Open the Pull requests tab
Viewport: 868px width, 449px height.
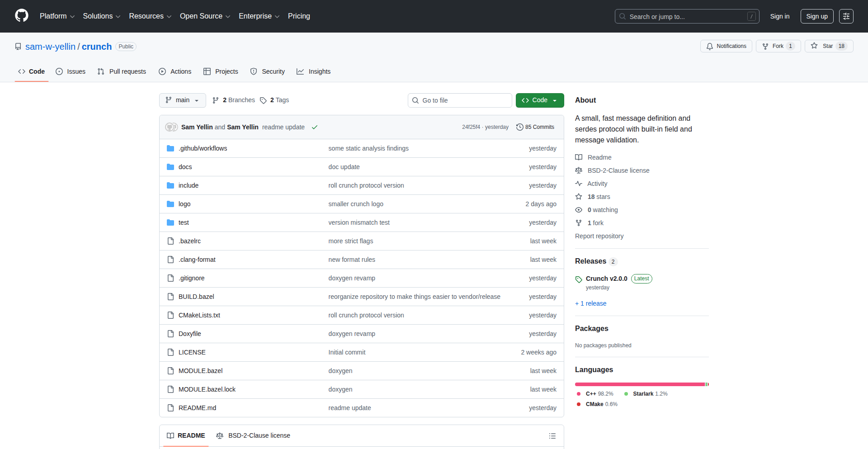tap(122, 71)
